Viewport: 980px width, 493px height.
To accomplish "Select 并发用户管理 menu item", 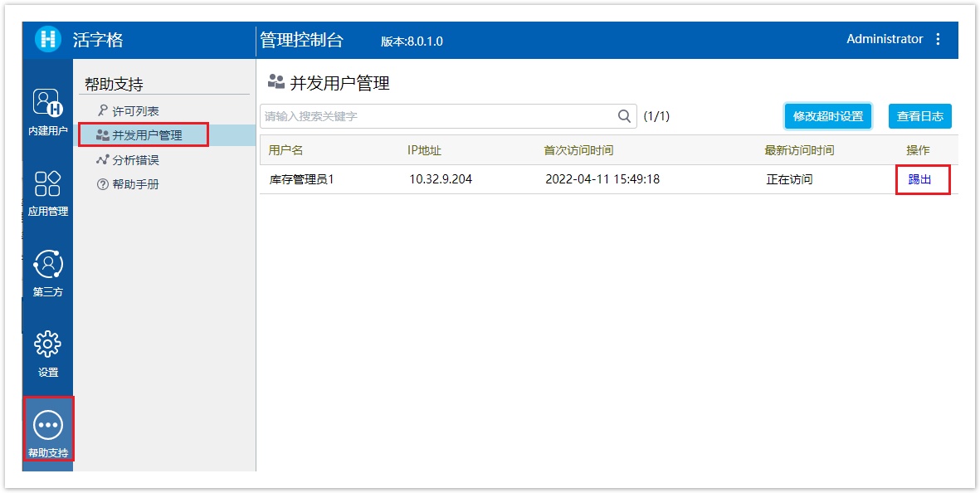I will (x=147, y=135).
